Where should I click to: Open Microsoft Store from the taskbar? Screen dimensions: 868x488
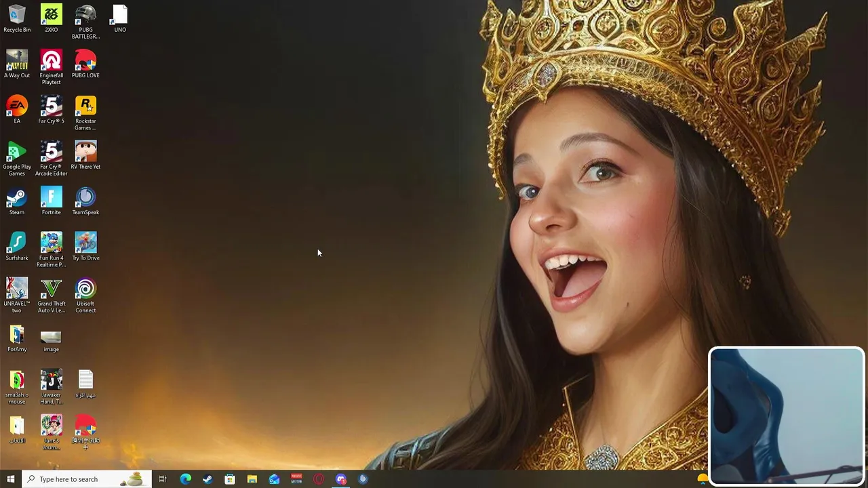pos(230,479)
